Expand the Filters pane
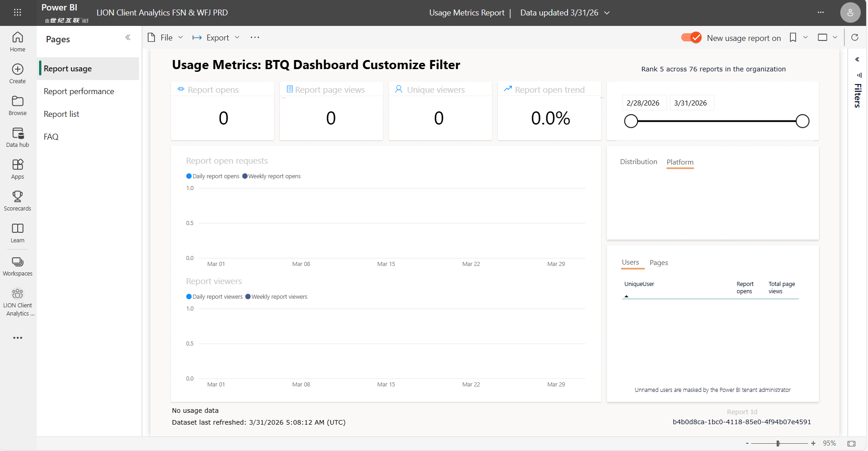 point(857,59)
